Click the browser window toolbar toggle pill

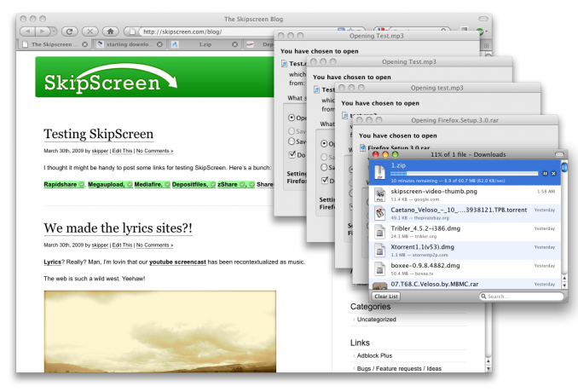(483, 19)
